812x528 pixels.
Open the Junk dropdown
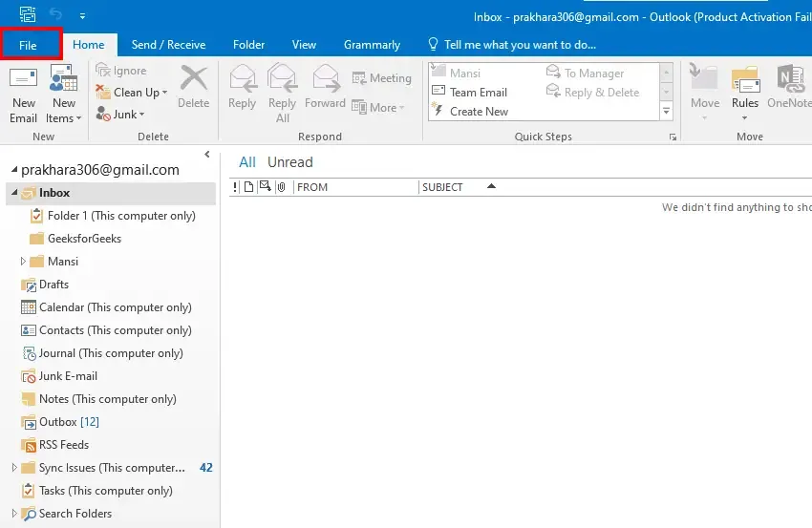(120, 114)
